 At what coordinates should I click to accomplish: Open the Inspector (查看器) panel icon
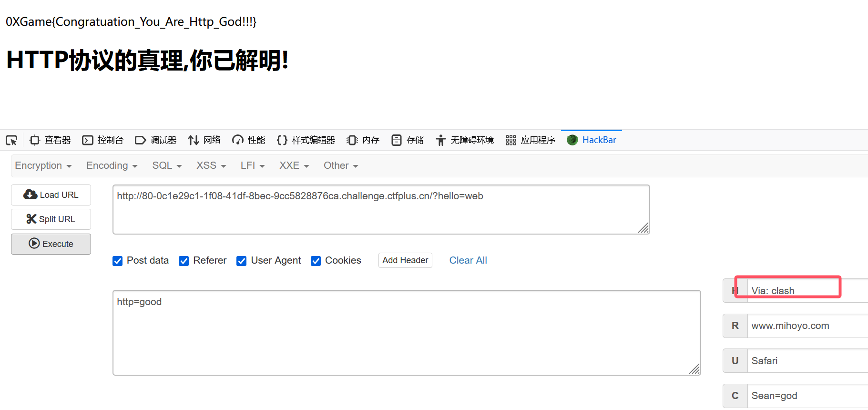(x=35, y=140)
